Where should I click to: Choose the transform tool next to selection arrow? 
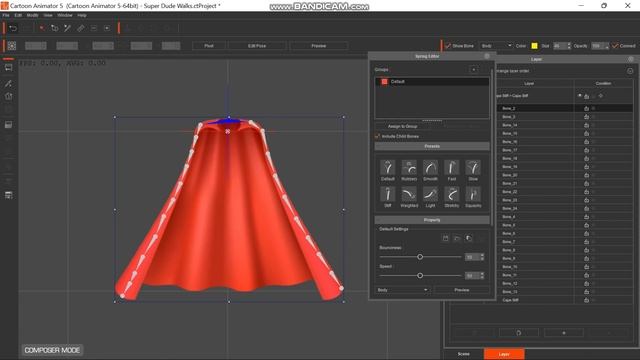(54, 28)
